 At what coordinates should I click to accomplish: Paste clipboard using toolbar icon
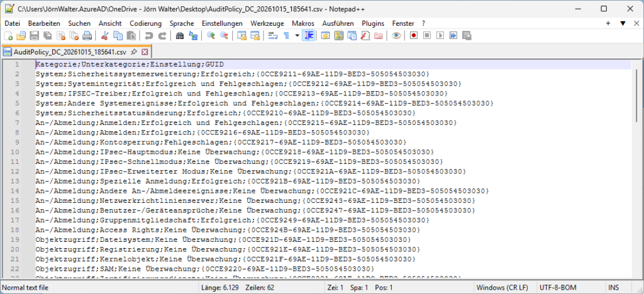131,36
